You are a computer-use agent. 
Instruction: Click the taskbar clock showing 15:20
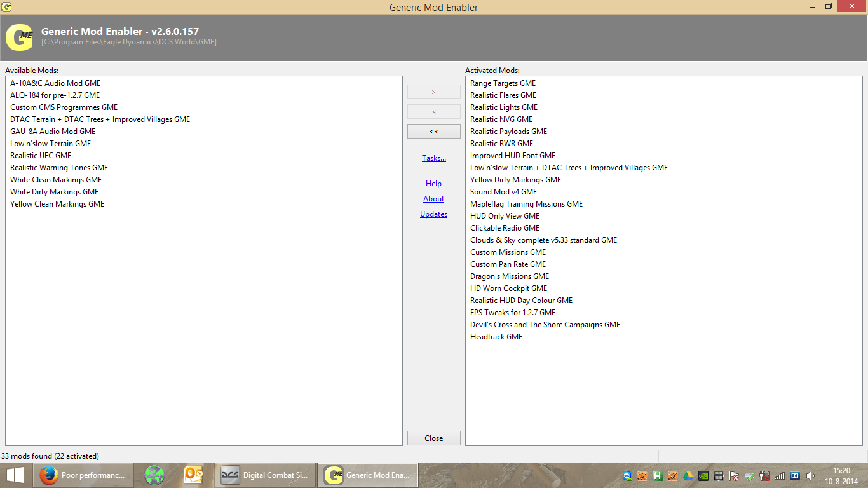tap(842, 475)
